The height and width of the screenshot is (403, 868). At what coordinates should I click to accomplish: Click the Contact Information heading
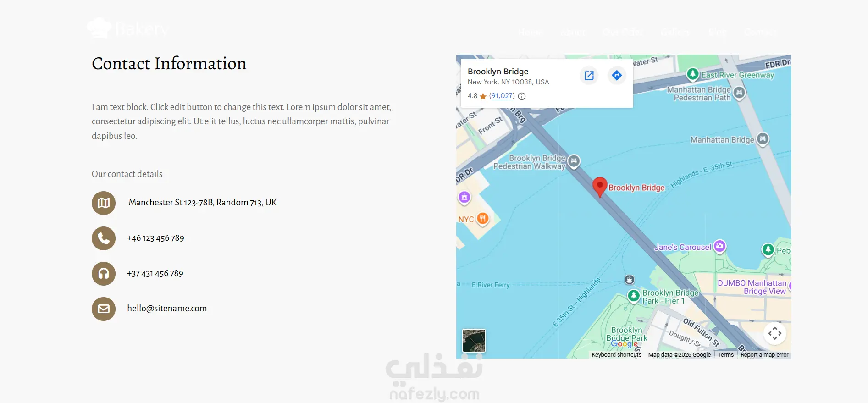pos(169,63)
